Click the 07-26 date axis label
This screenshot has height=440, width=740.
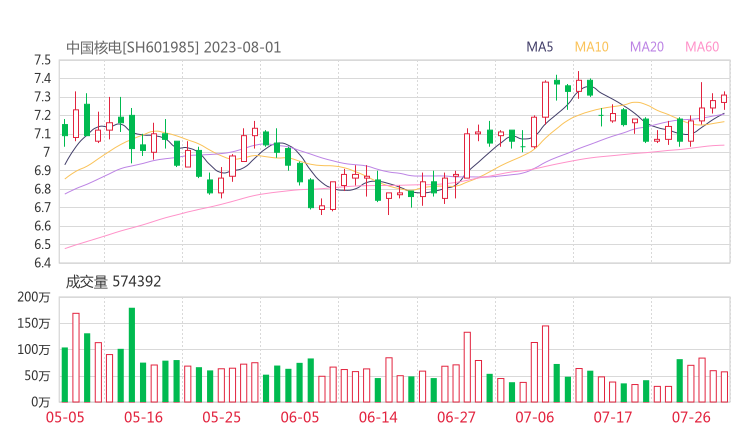(x=691, y=417)
